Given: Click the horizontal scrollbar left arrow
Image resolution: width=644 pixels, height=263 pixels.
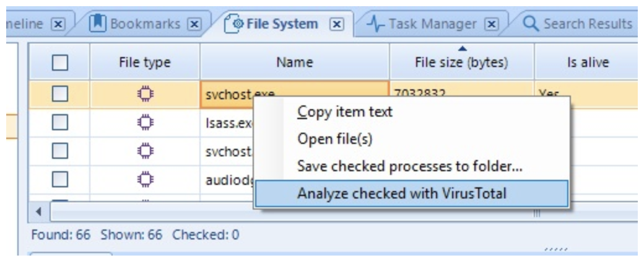Looking at the screenshot, I should (39, 213).
